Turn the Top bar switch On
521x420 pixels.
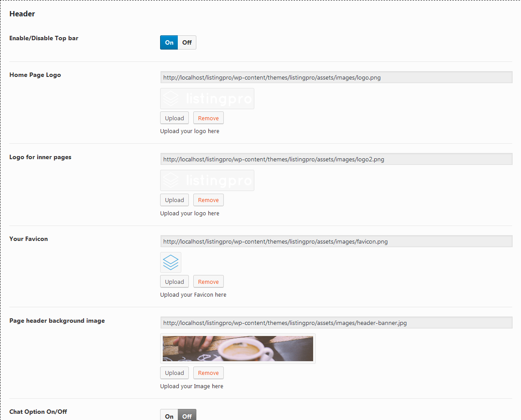click(x=169, y=42)
